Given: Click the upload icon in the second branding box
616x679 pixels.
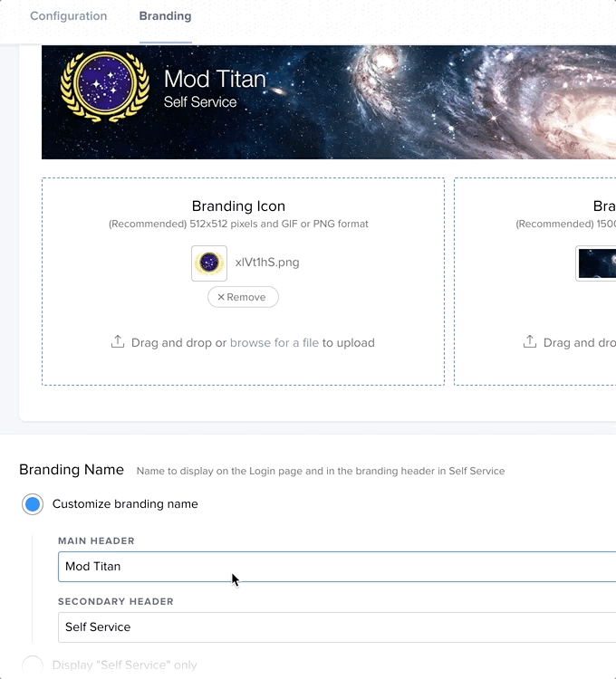Looking at the screenshot, I should click(x=529, y=341).
